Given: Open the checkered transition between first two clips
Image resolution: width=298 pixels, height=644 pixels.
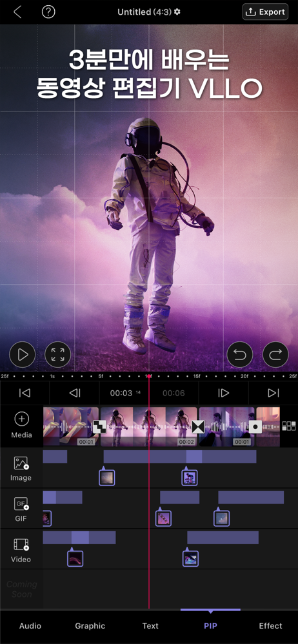Looking at the screenshot, I should coord(99,427).
